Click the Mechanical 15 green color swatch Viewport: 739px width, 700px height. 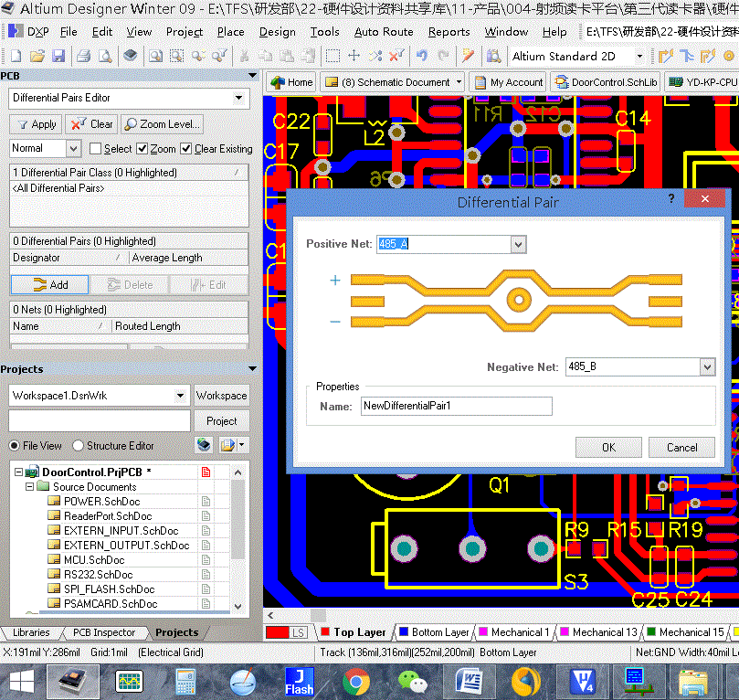pos(651,631)
